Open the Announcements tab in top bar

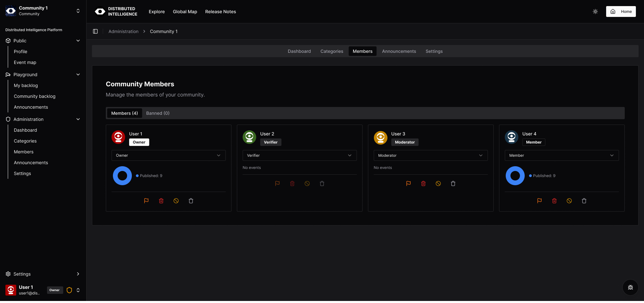(x=399, y=51)
